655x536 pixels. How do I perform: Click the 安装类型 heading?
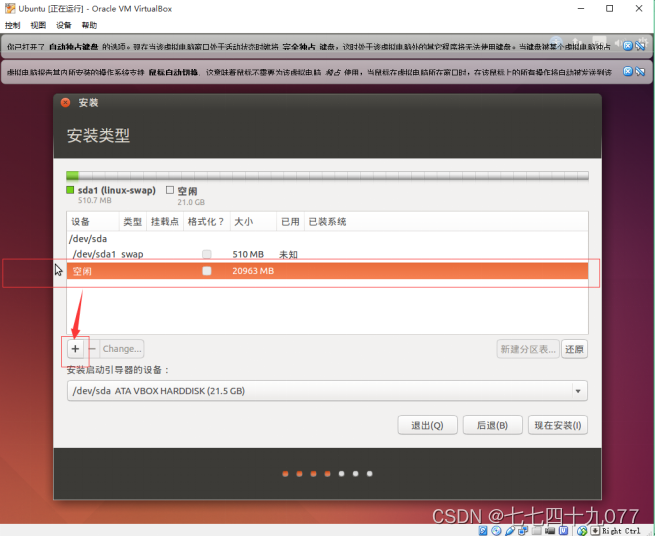click(x=99, y=135)
